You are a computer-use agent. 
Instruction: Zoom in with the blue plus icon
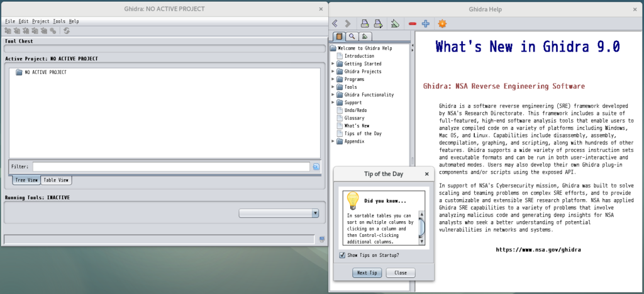point(426,24)
